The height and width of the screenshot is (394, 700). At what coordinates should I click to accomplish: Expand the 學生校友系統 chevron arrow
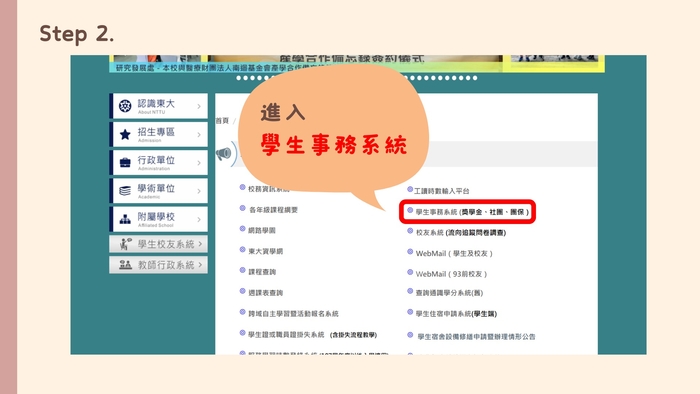click(x=200, y=244)
